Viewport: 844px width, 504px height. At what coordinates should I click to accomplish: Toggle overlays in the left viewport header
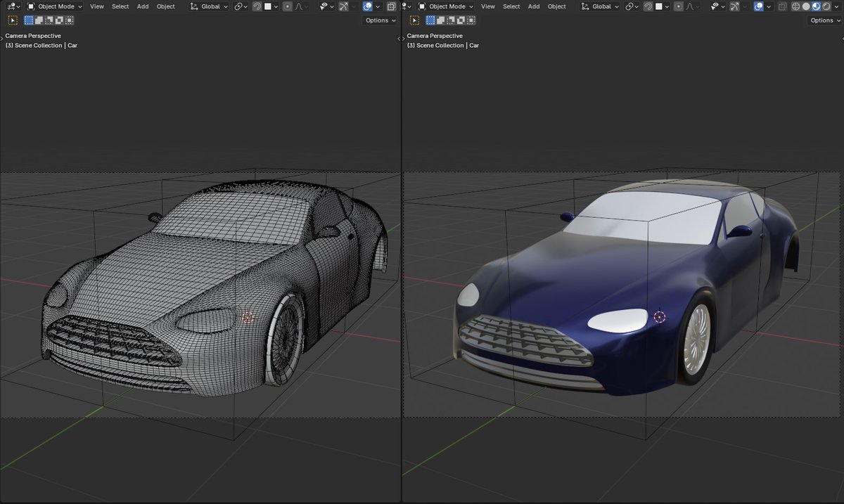[366, 6]
